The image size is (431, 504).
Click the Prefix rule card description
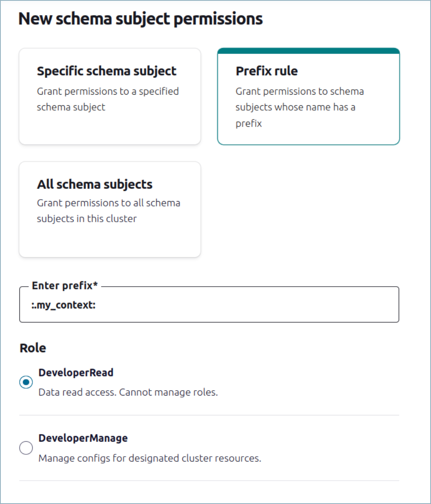(x=300, y=107)
